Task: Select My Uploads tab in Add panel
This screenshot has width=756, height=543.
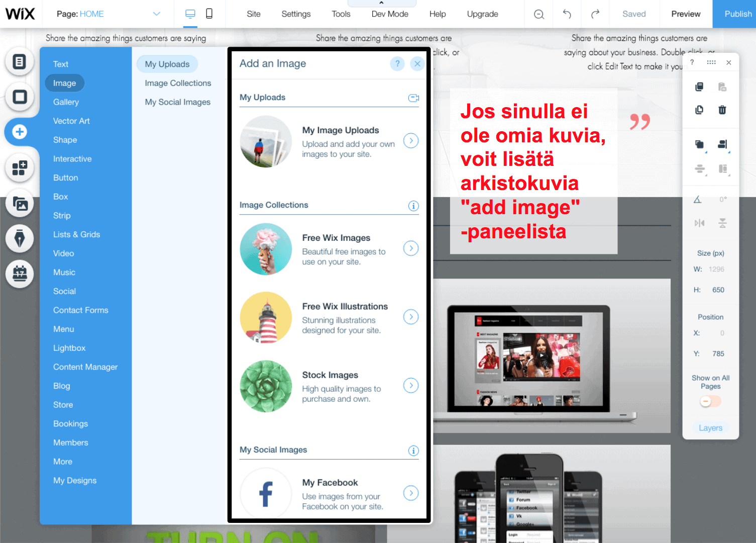Action: pos(167,64)
